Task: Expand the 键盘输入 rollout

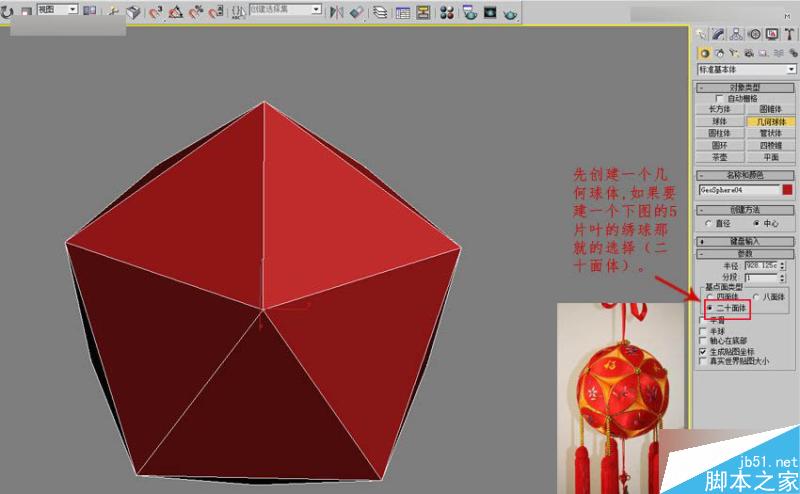Action: coord(745,241)
